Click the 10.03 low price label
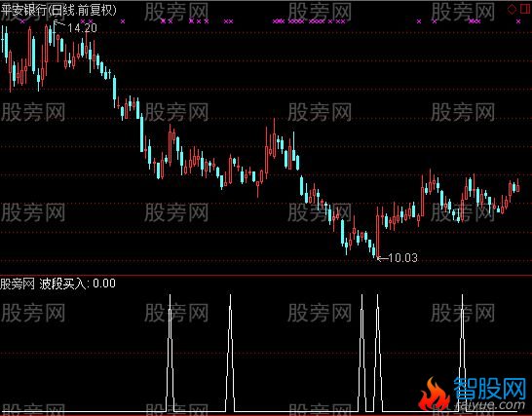Viewport: 532px width, 416px height. coord(402,258)
